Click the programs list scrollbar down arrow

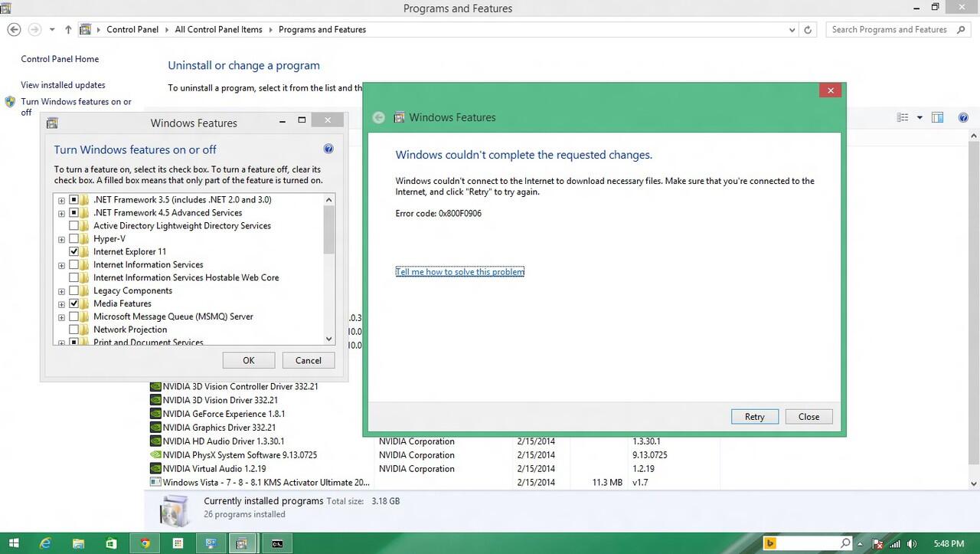(x=974, y=484)
